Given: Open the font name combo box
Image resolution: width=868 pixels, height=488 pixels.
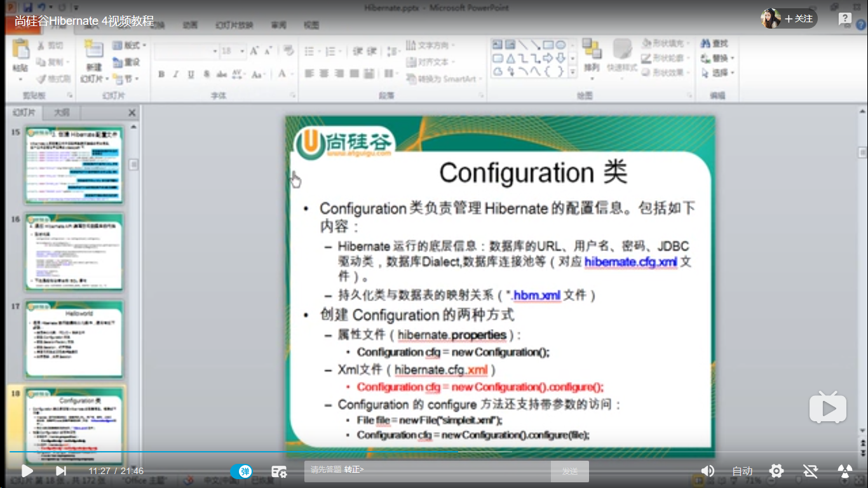Looking at the screenshot, I should pos(186,51).
